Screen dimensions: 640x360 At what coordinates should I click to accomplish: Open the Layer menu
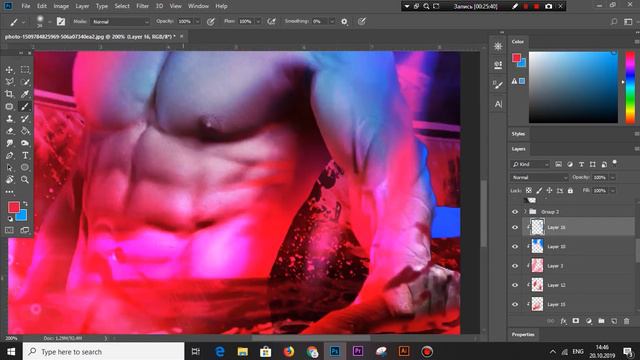[x=82, y=6]
